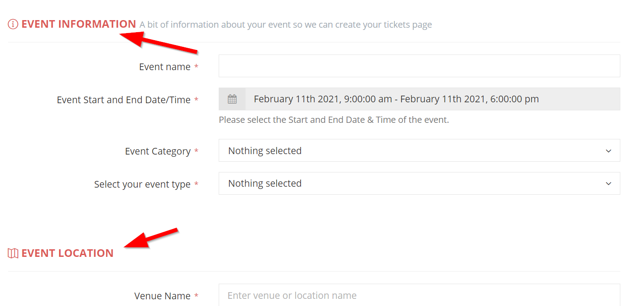Click the EVENT INFORMATION section heading

click(x=78, y=24)
